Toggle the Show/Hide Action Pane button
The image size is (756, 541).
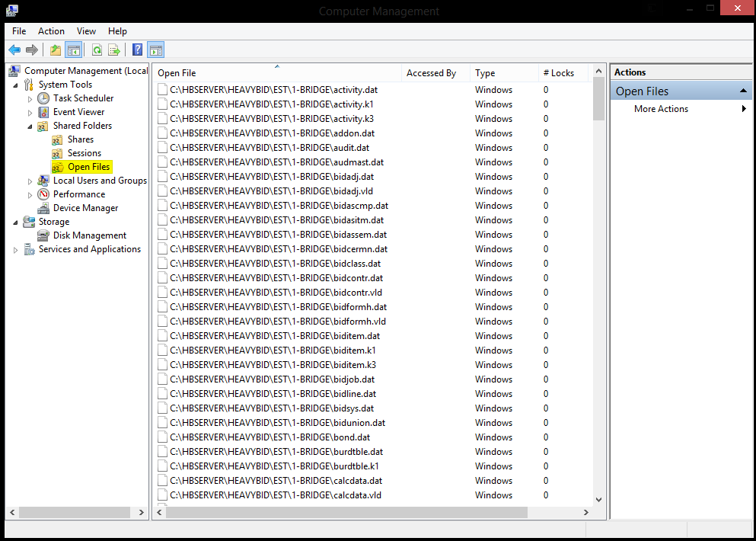coord(155,50)
